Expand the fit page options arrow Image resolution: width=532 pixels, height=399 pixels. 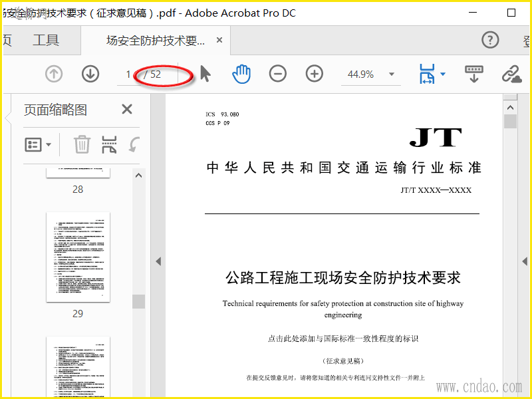443,74
